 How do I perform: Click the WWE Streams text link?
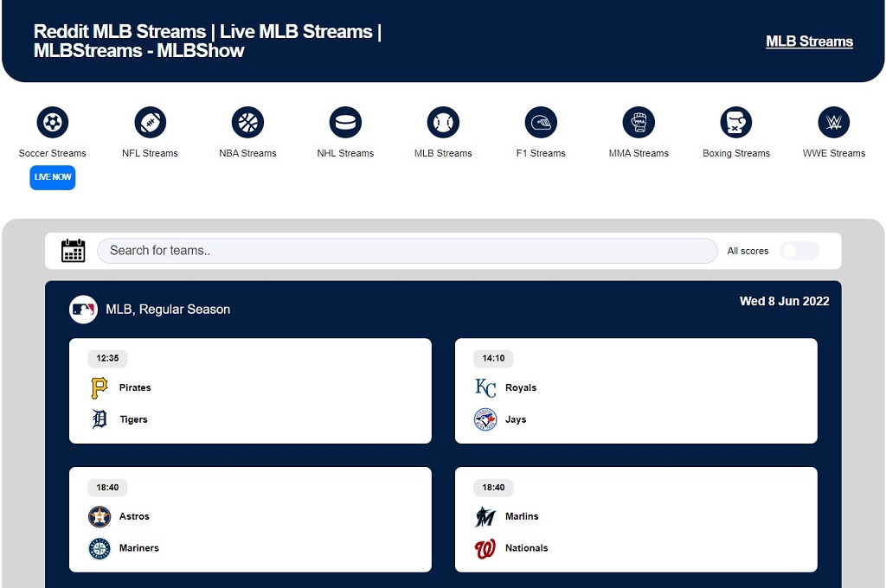[834, 153]
